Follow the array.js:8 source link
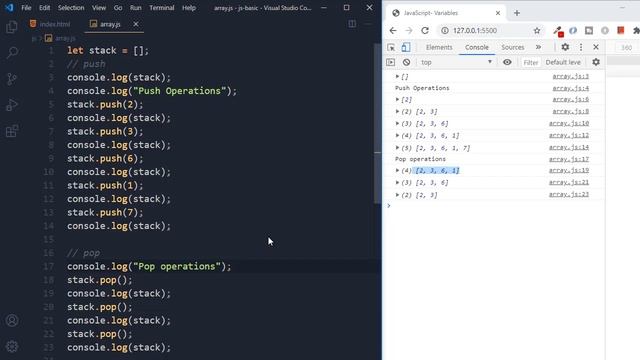This screenshot has width=640, height=360. click(x=570, y=111)
